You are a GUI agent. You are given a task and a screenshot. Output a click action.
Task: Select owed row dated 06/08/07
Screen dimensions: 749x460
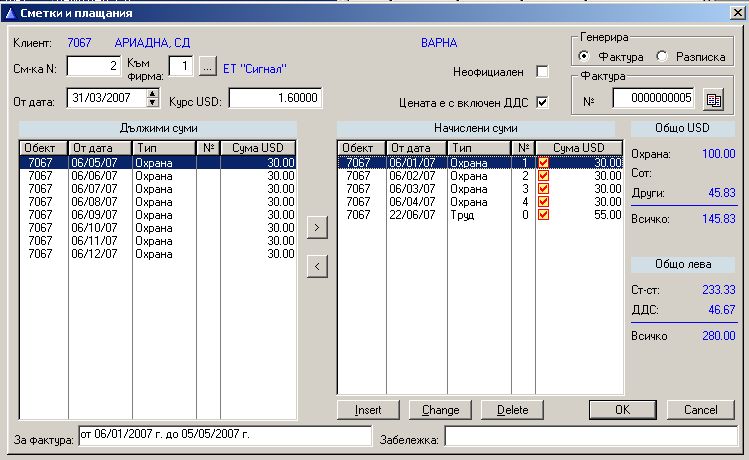pos(158,202)
